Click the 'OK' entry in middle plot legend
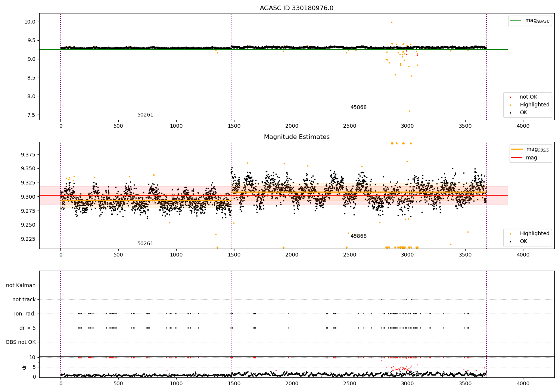The height and width of the screenshot is (392, 560). (523, 242)
